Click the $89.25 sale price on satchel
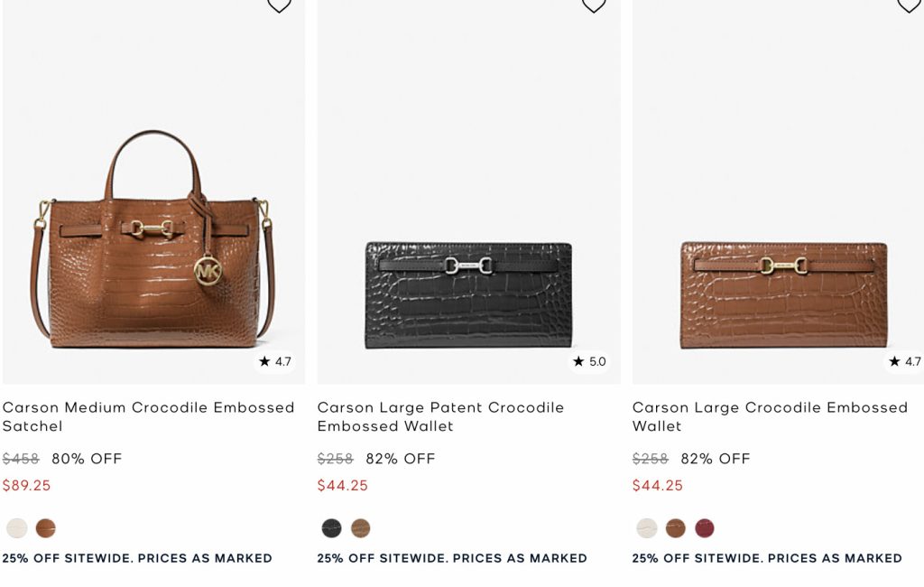This screenshot has width=924, height=587. coord(27,486)
